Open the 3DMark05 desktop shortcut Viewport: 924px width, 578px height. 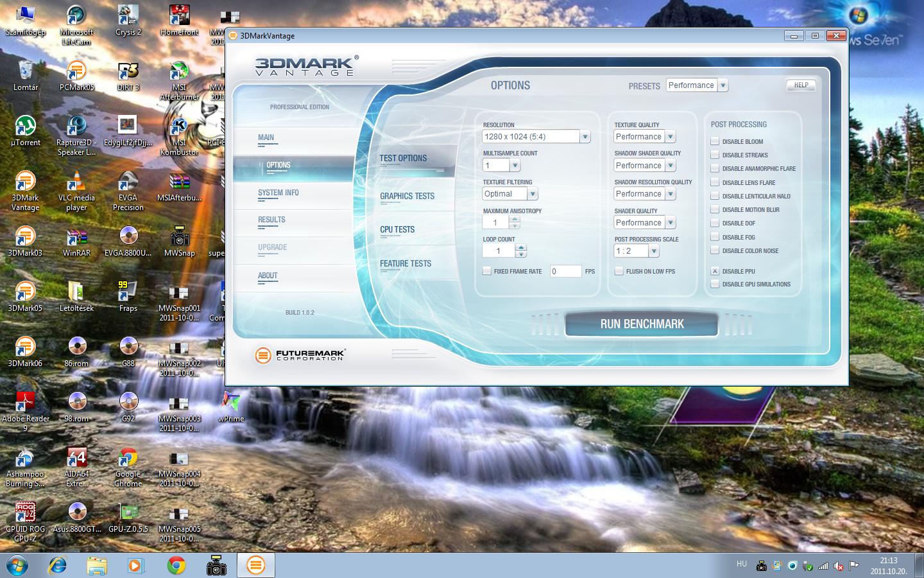coord(25,296)
